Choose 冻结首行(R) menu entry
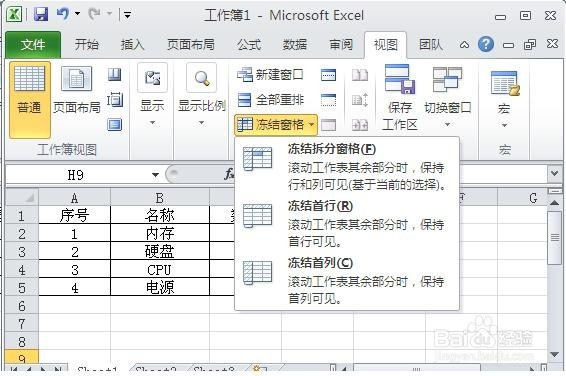 tap(347, 224)
